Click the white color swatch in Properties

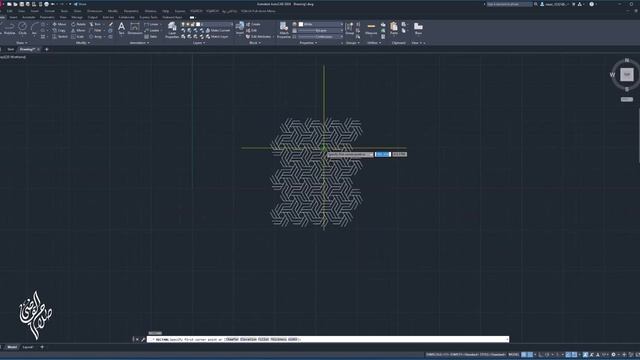click(301, 24)
